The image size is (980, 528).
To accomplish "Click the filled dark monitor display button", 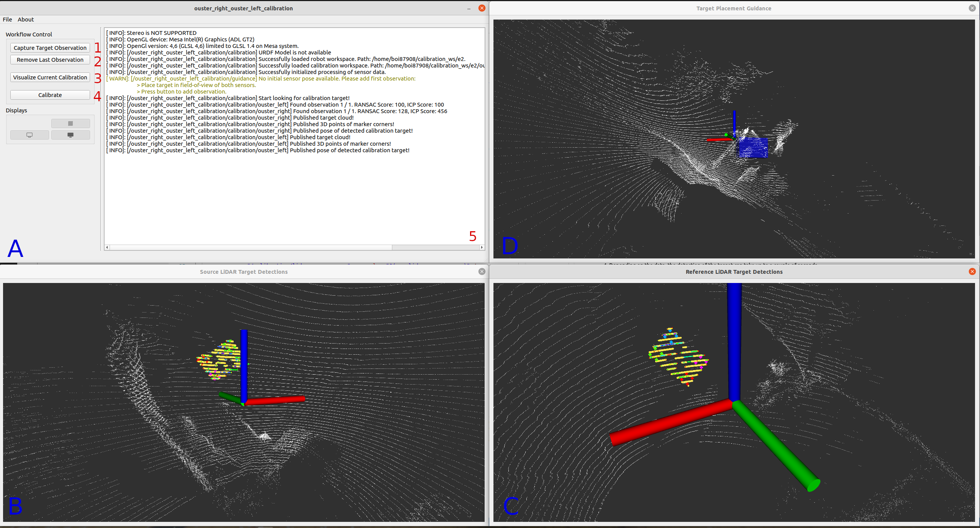I will (70, 135).
